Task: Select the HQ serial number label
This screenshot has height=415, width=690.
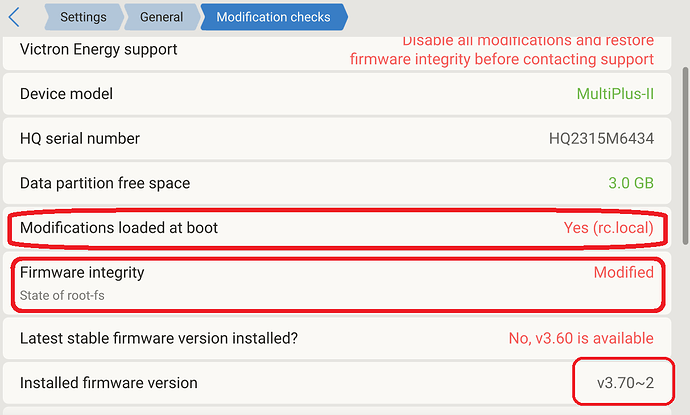Action: tap(80, 139)
